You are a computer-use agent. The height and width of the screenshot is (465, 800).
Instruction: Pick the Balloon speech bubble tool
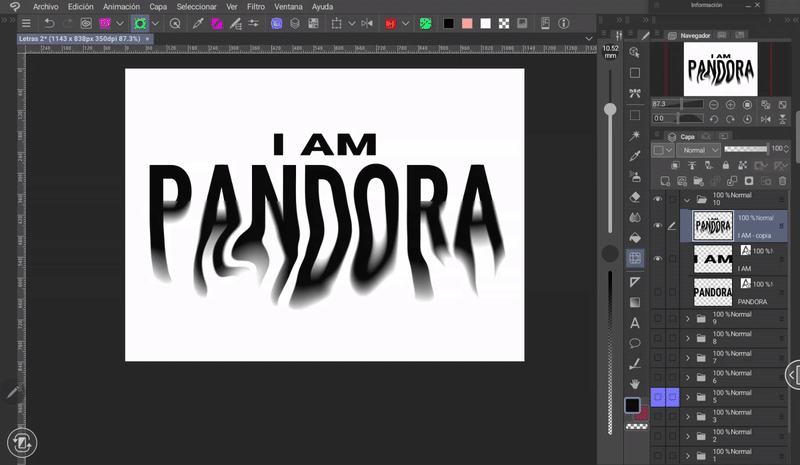pos(635,342)
